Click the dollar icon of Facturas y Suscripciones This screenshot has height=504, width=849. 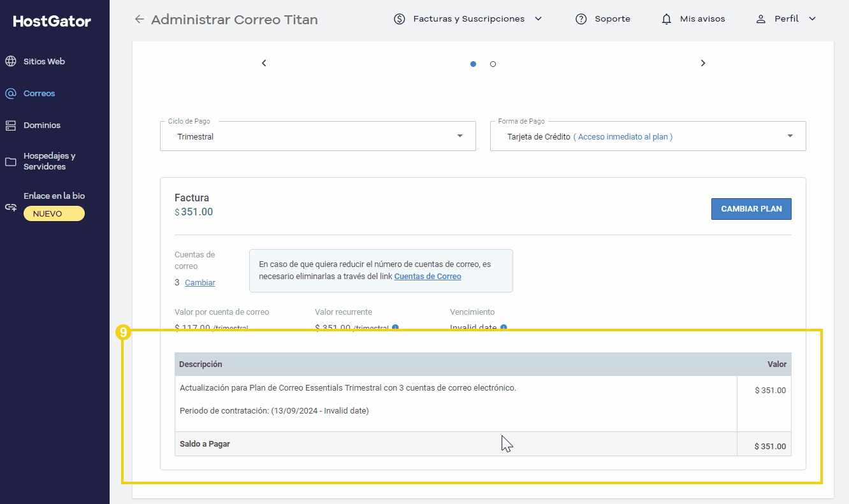[400, 19]
